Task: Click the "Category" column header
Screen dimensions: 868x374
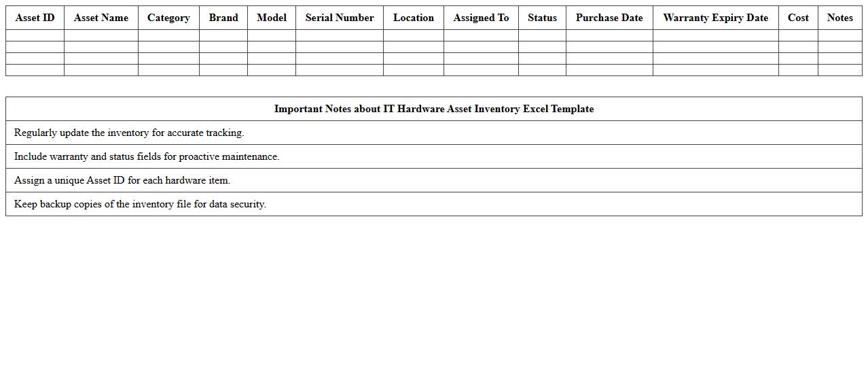Action: click(x=168, y=18)
